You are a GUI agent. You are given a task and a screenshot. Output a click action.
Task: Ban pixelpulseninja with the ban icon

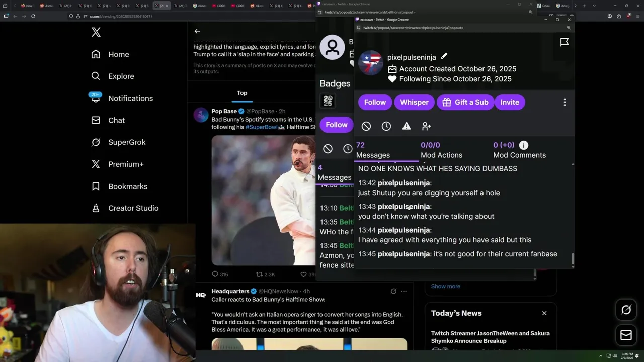(x=366, y=126)
